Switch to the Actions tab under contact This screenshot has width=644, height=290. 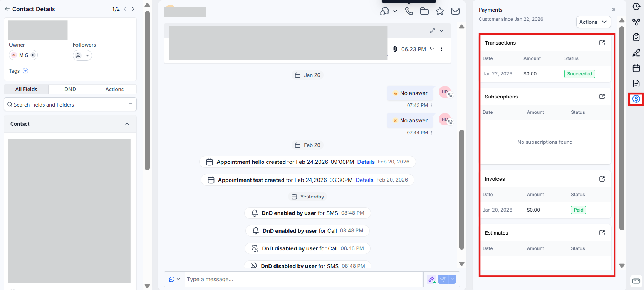(x=114, y=89)
